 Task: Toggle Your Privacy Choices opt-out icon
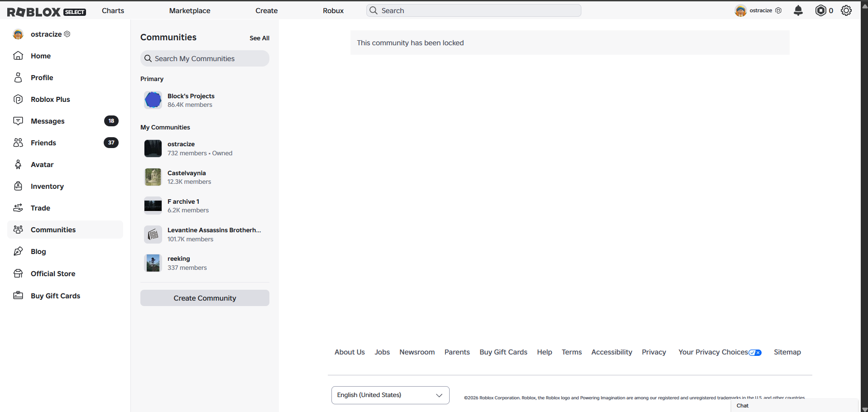coord(755,353)
